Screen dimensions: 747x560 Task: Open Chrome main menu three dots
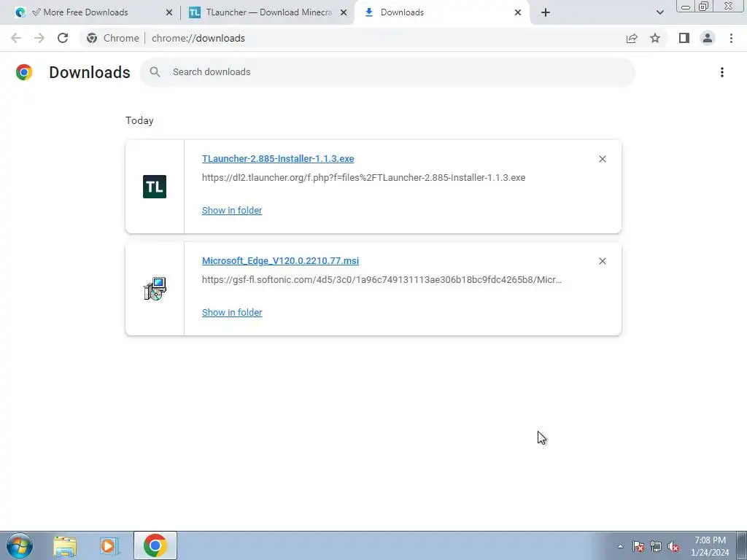pyautogui.click(x=731, y=38)
